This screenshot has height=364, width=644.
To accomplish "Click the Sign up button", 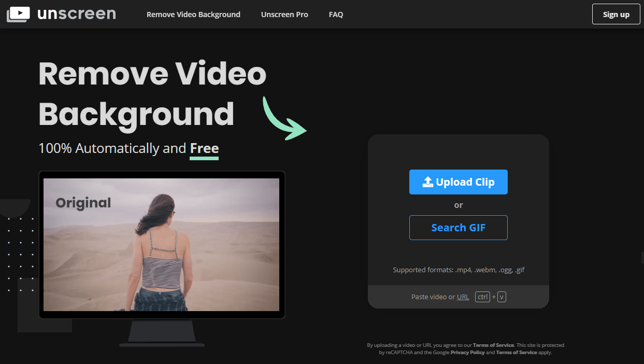I will 616,14.
